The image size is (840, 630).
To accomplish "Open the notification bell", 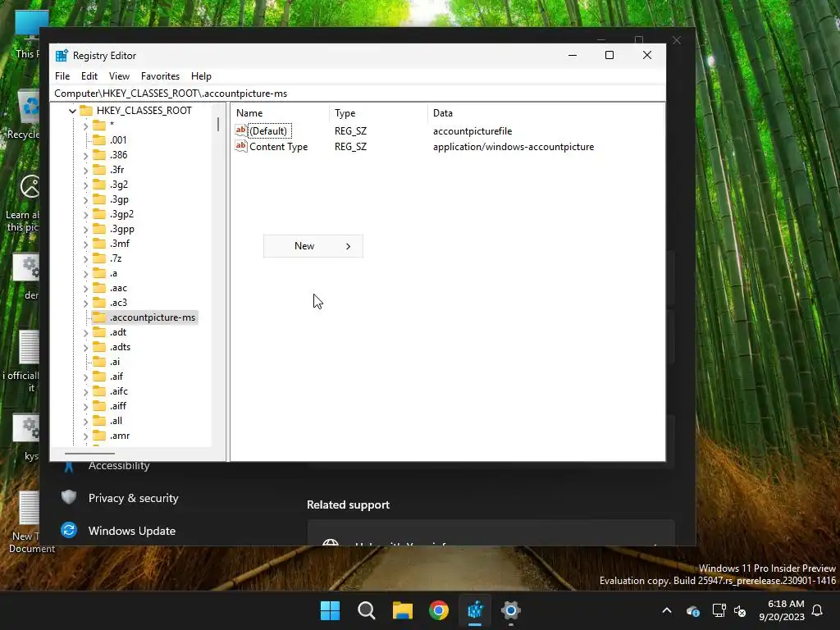I will (x=818, y=610).
